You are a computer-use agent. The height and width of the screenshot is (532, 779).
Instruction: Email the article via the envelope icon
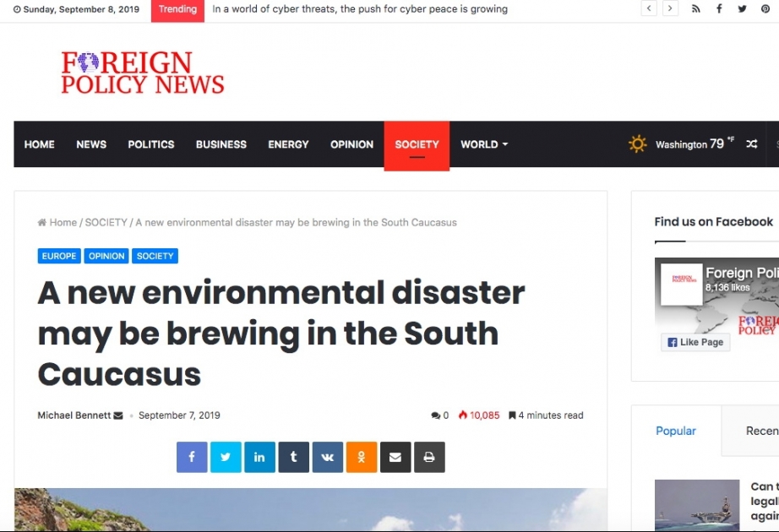(395, 457)
